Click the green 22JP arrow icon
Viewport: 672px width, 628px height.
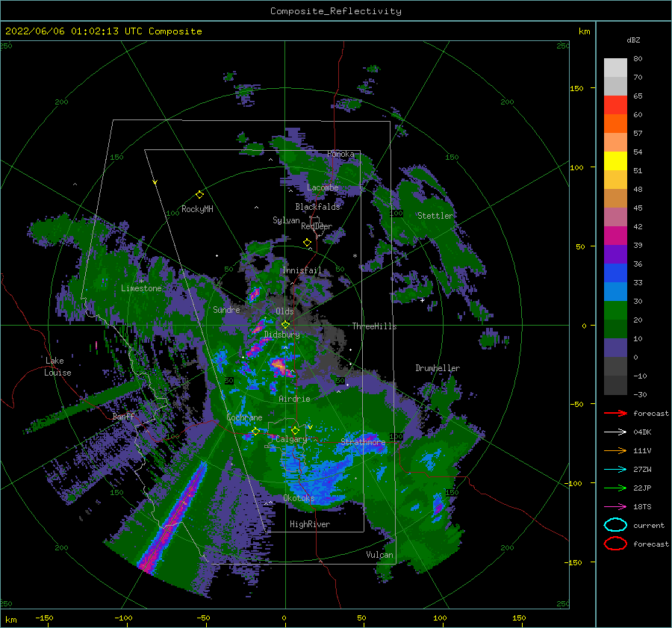click(x=615, y=488)
